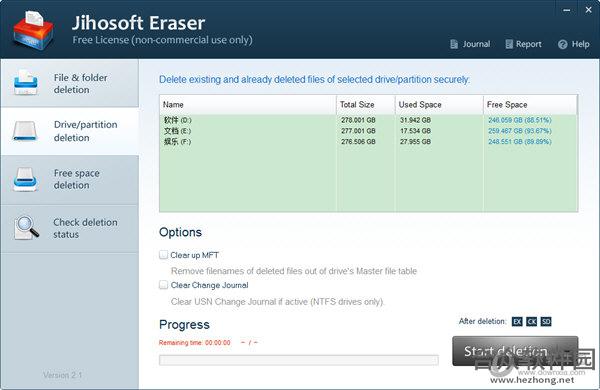This screenshot has width=600, height=390.
Task: Select the EX after-deletion icon
Action: (x=517, y=321)
